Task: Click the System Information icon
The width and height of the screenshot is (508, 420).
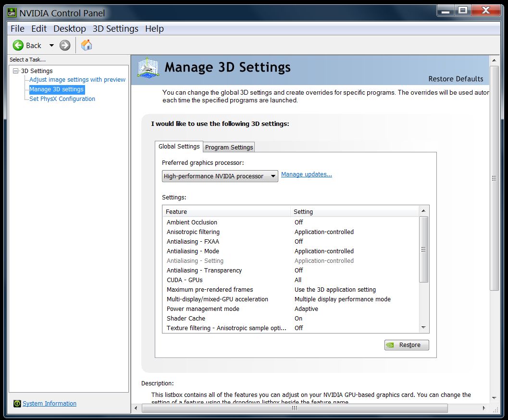Action: 17,404
